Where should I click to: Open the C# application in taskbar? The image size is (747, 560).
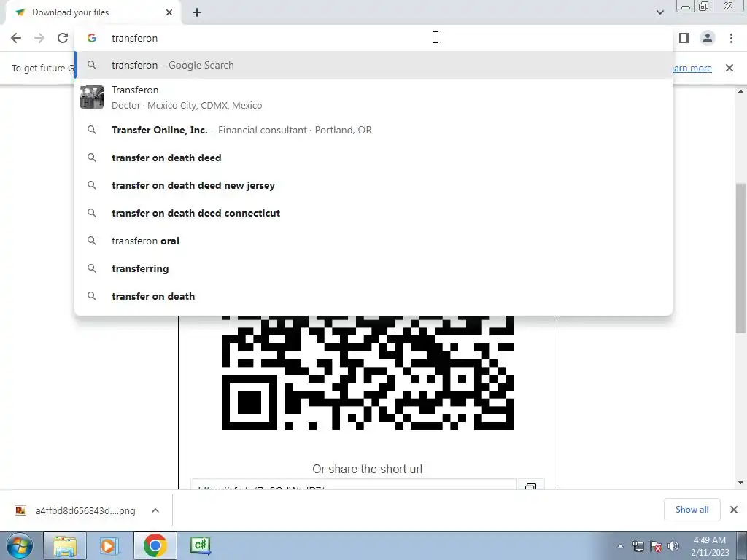click(x=200, y=545)
